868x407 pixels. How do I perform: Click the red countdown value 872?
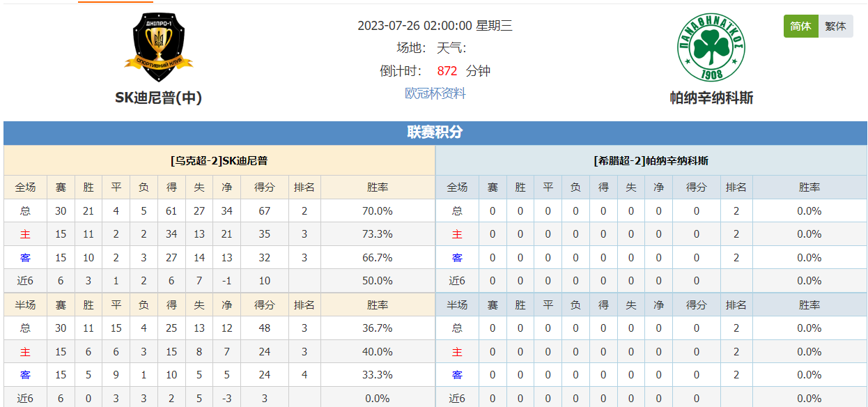447,71
